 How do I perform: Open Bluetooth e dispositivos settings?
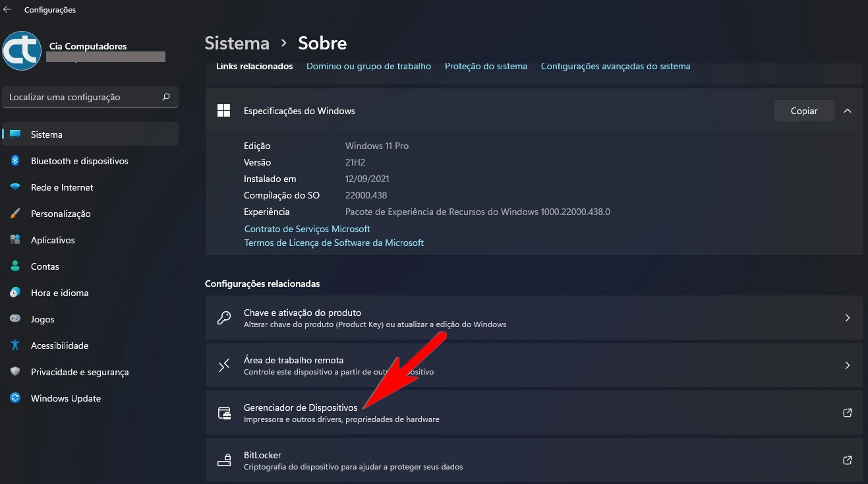coord(90,161)
